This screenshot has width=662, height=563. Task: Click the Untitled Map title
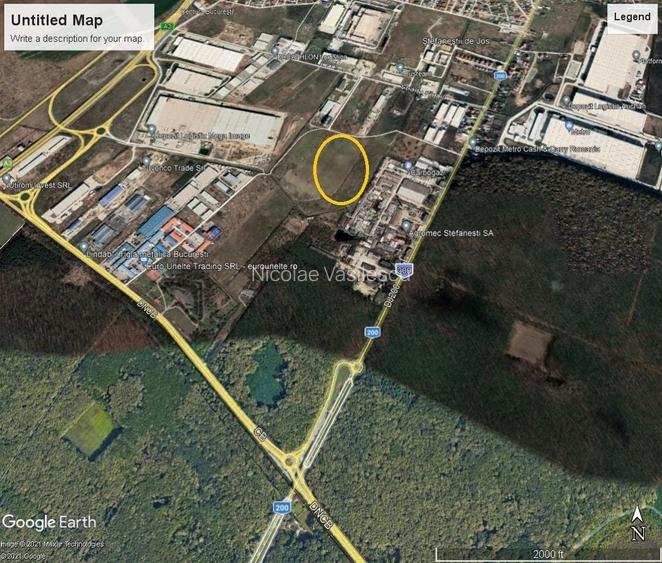click(50, 20)
